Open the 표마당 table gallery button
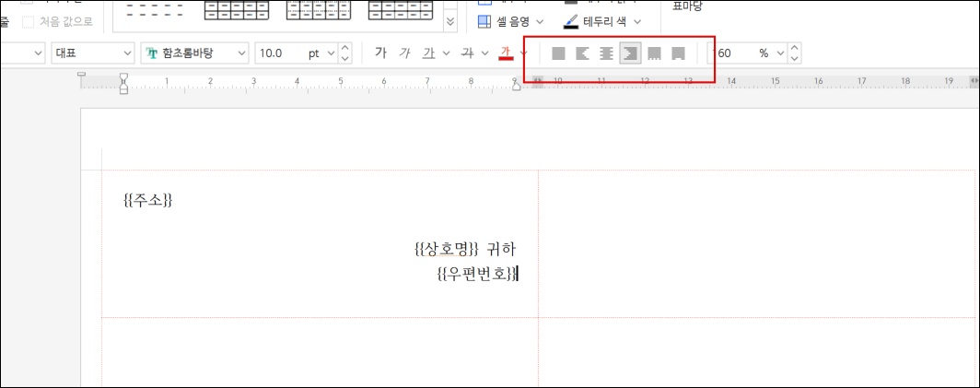 (686, 6)
